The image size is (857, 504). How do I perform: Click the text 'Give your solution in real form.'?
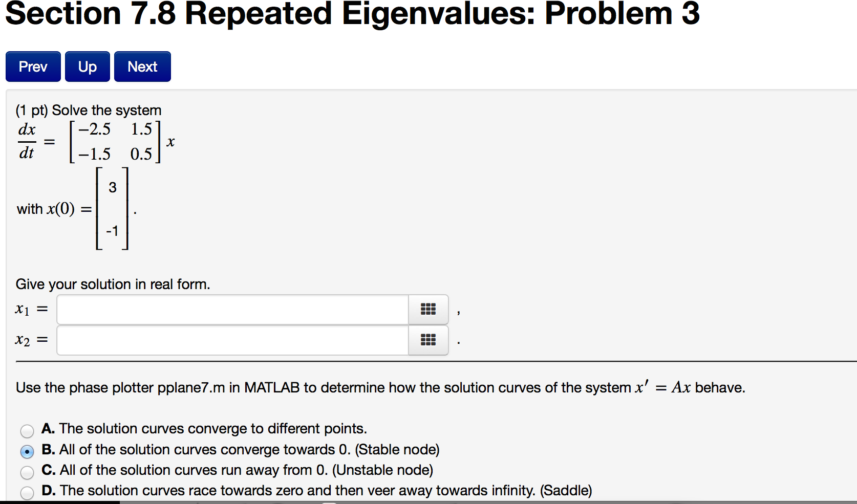(x=113, y=284)
